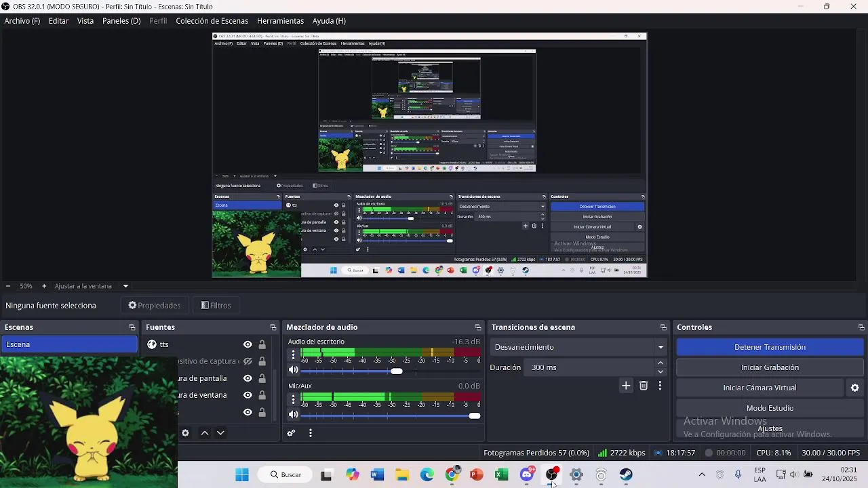Unlock the tts source
The height and width of the screenshot is (488, 868).
coord(262,344)
